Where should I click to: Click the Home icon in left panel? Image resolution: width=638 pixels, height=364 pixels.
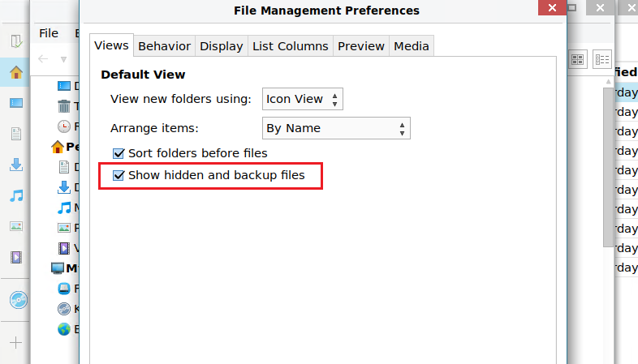tap(16, 72)
